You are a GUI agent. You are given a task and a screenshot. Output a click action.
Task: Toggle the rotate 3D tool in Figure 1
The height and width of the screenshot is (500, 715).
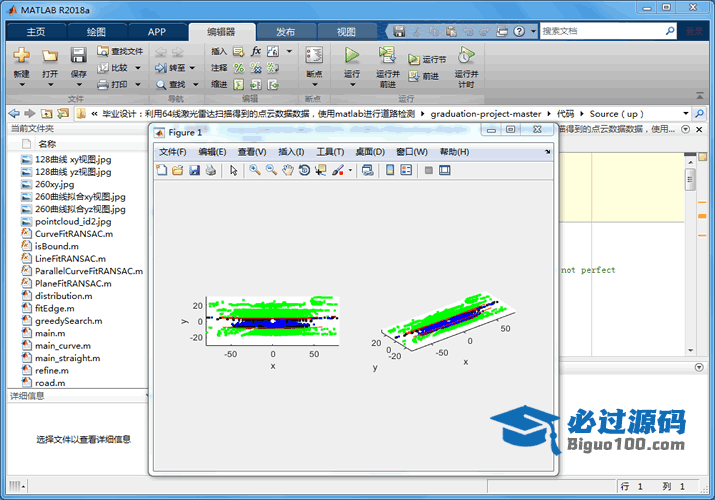304,170
